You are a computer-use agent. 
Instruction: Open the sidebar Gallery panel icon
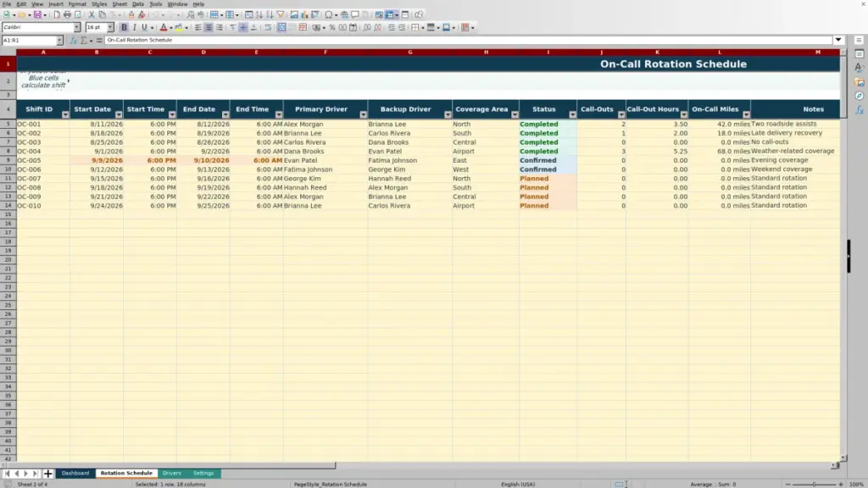[860, 82]
